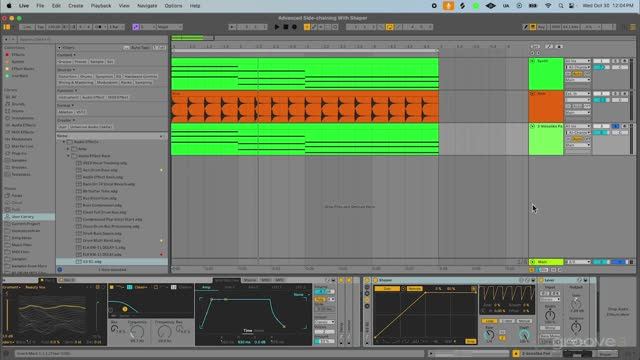The image size is (640, 360).
Task: Open the Create menu
Action: click(x=76, y=6)
